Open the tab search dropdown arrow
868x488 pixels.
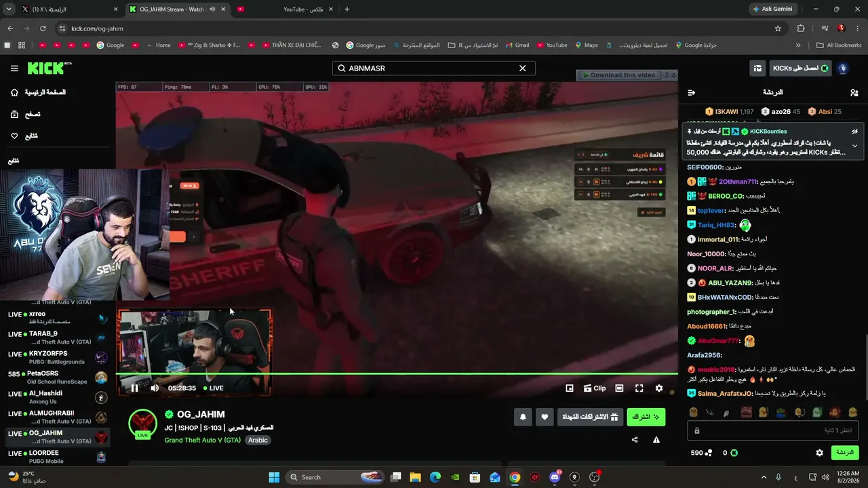click(x=9, y=9)
